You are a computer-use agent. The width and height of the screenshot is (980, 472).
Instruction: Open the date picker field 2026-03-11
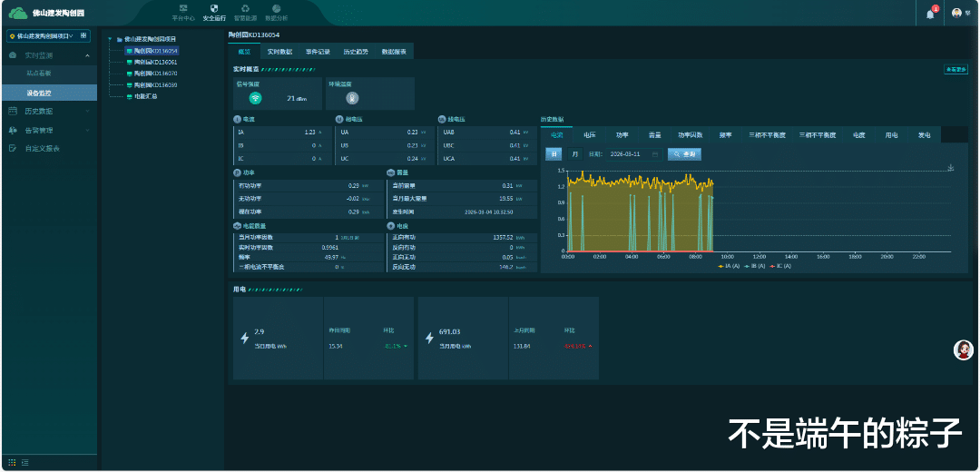point(633,153)
